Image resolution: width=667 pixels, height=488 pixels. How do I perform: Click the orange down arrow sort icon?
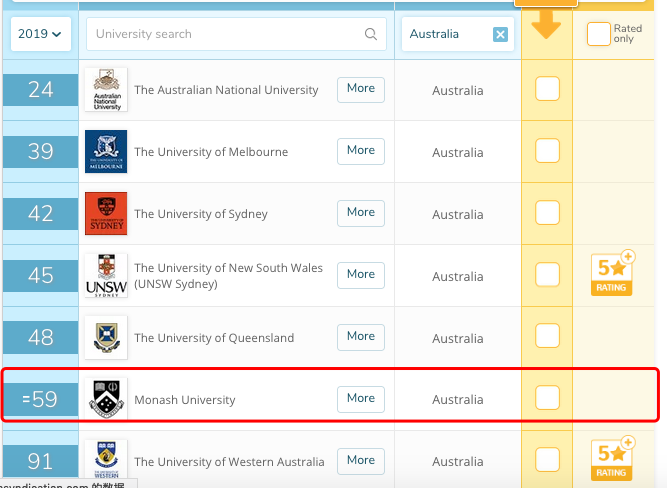pos(546,25)
